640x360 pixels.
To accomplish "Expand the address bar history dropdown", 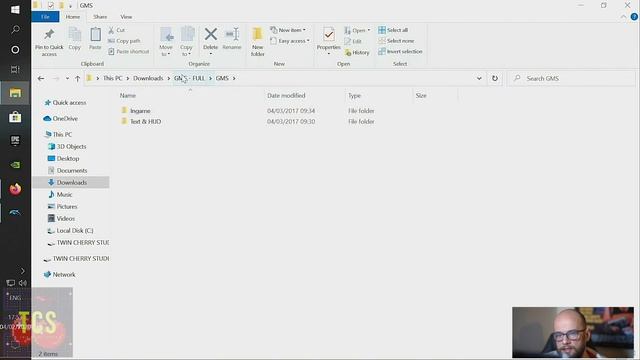I will tap(479, 78).
